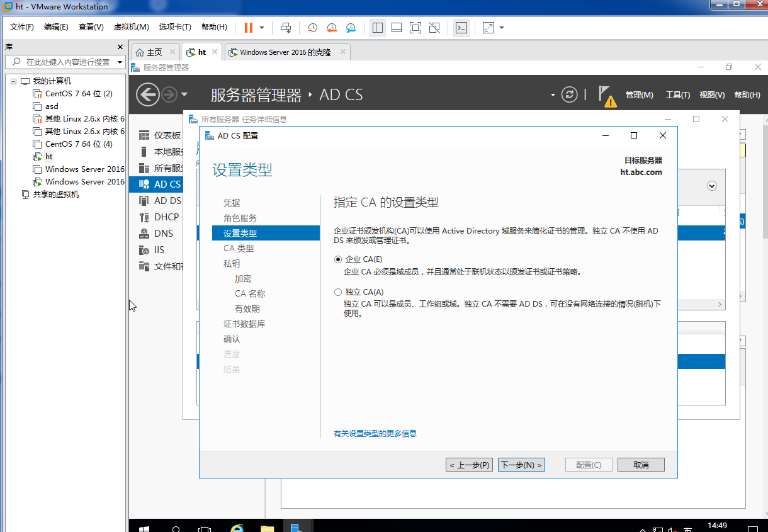Expand the circular chevron in task details window
This screenshot has width=768, height=532.
pyautogui.click(x=712, y=186)
